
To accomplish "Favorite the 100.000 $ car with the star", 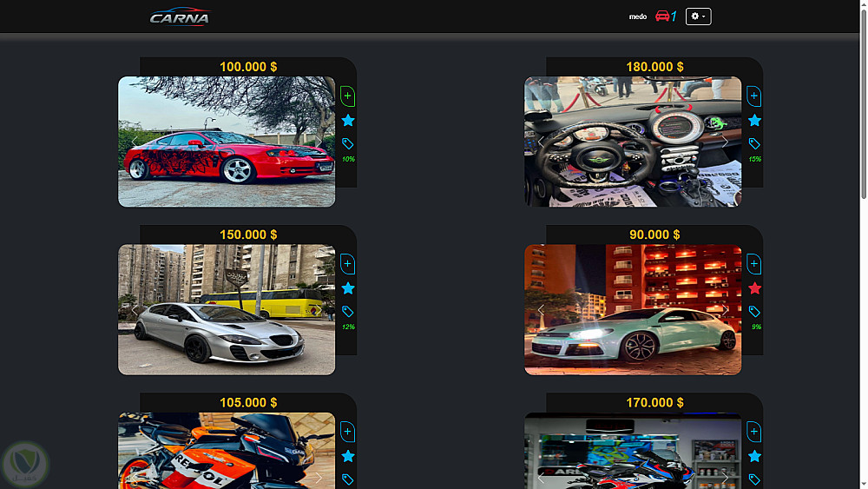I will (x=348, y=120).
